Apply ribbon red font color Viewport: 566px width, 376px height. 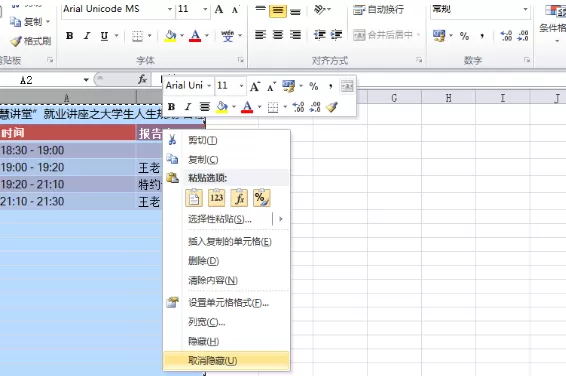[195, 36]
